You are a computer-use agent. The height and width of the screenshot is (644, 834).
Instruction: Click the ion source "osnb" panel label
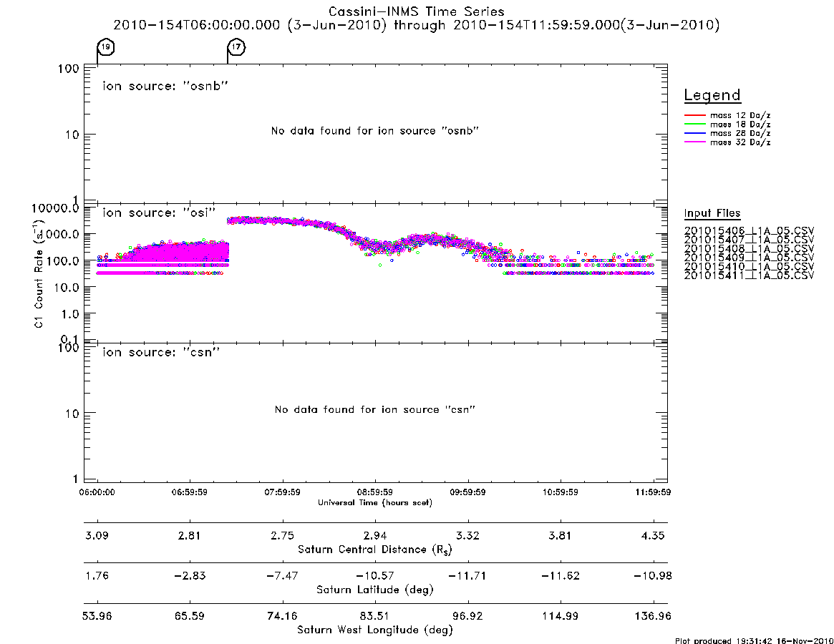coord(165,86)
